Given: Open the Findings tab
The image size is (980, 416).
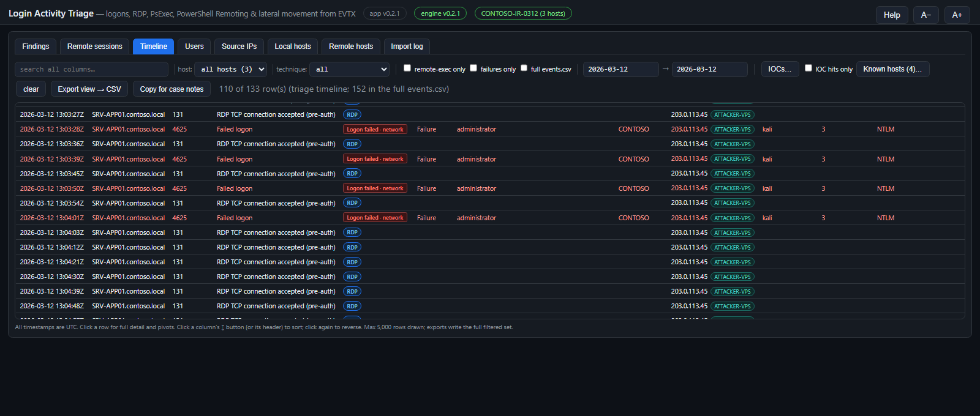Looking at the screenshot, I should [x=36, y=46].
